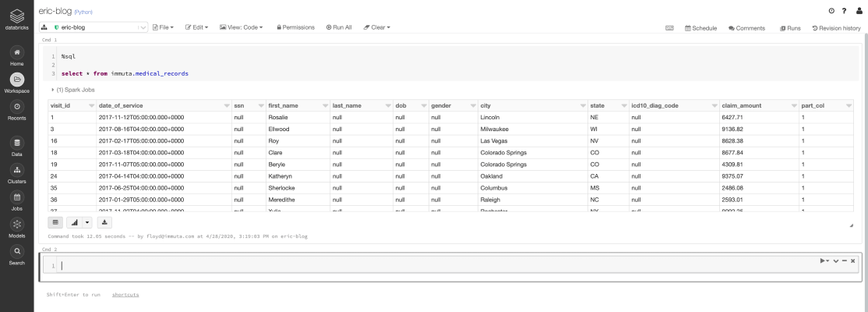This screenshot has height=312, width=868.
Task: Open the File menu
Action: coord(164,27)
